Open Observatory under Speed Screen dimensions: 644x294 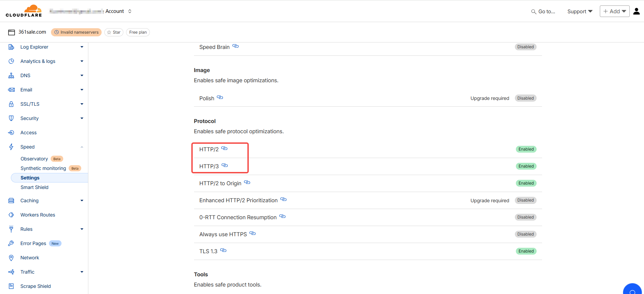(34, 159)
